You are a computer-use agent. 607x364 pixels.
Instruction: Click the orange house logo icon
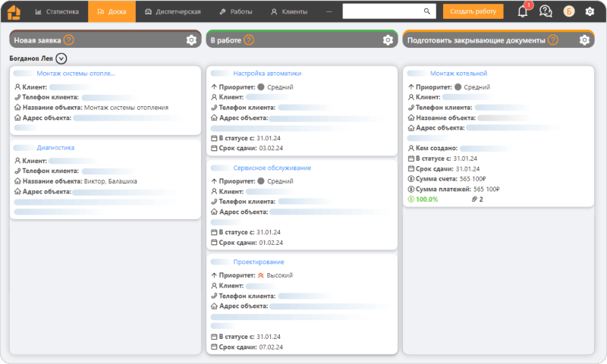15,11
